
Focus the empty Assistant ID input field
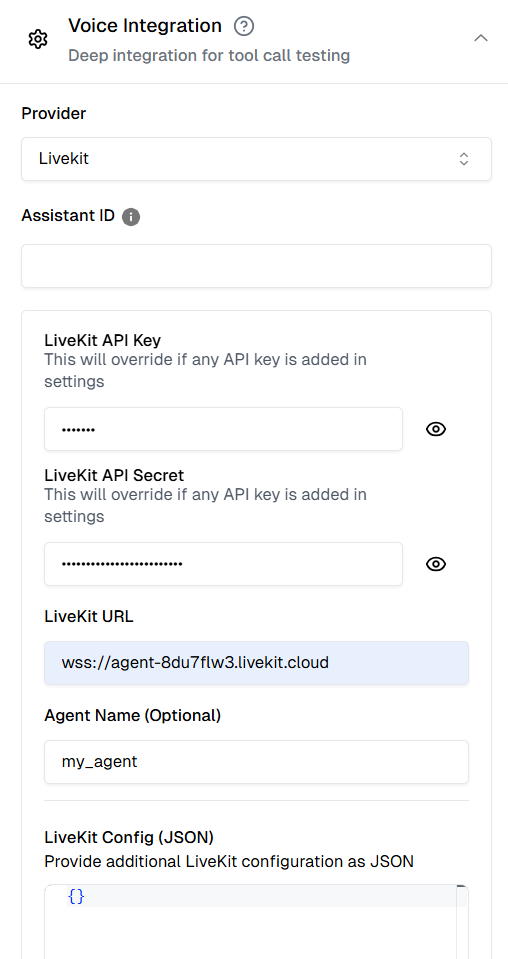(x=256, y=266)
